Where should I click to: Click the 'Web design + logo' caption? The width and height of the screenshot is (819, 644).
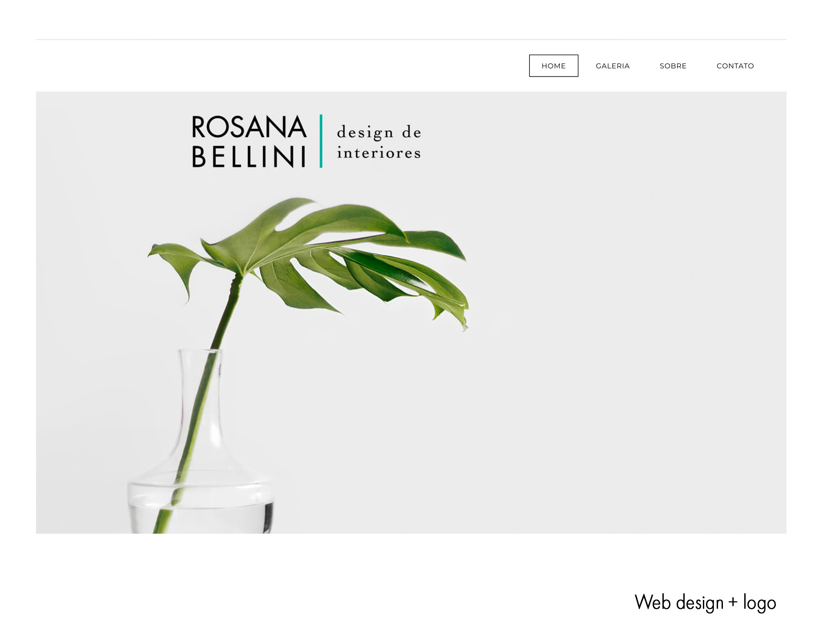click(705, 603)
